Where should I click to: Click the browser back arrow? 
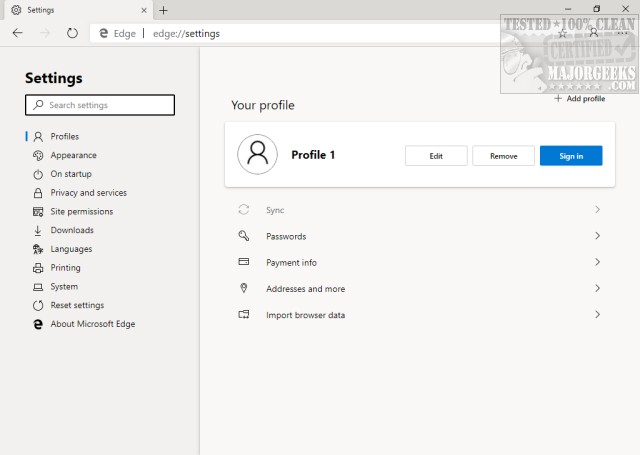click(x=19, y=33)
